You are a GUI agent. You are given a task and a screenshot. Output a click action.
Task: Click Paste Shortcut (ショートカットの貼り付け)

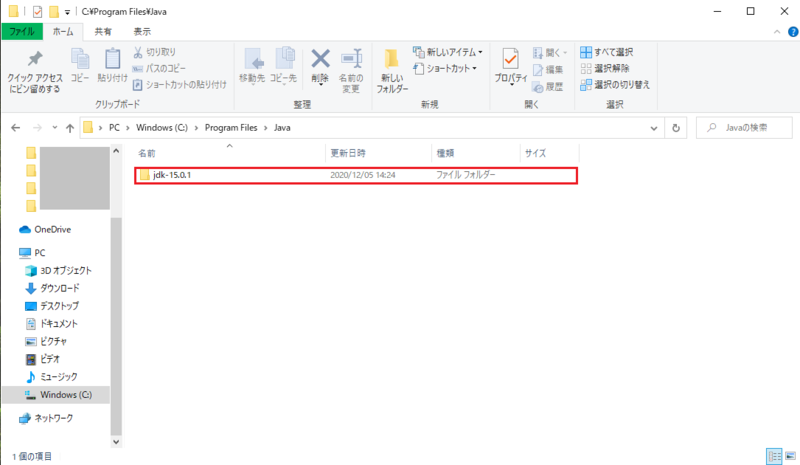[179, 85]
